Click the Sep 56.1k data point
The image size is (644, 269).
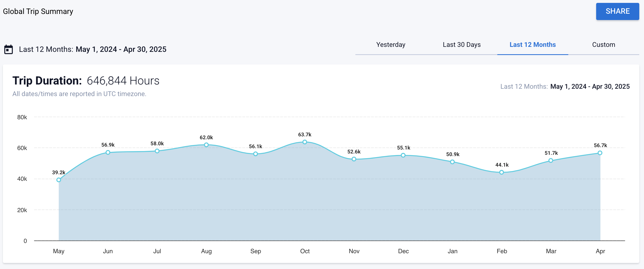click(x=255, y=154)
